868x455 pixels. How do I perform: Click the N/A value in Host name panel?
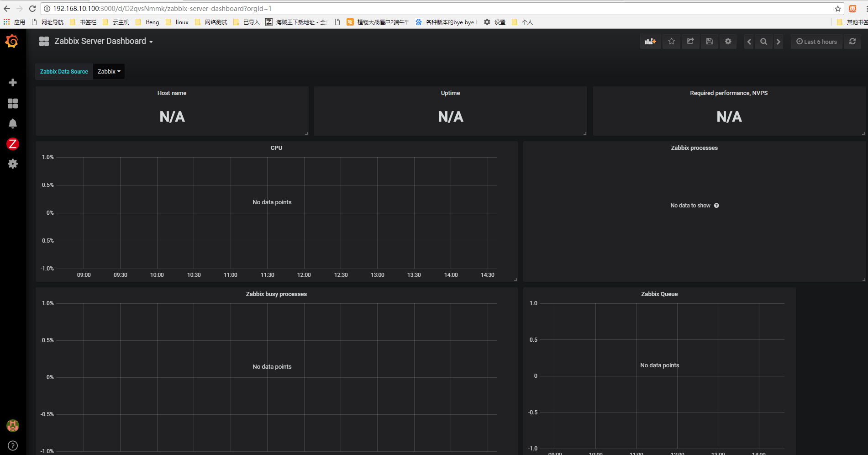tap(172, 117)
